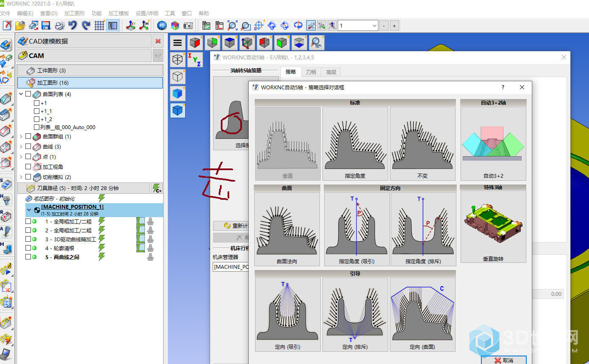Tick the 加工视角 checkbox
This screenshot has width=589, height=364.
[28, 167]
